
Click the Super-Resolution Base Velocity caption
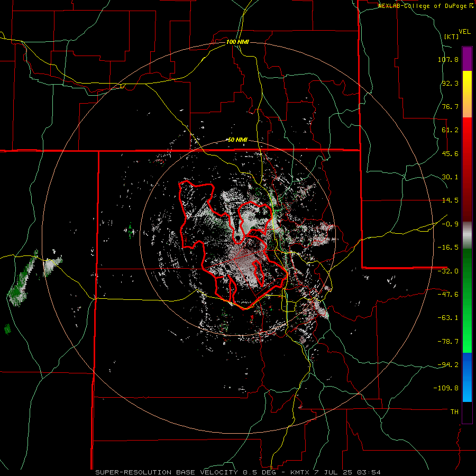point(237,472)
